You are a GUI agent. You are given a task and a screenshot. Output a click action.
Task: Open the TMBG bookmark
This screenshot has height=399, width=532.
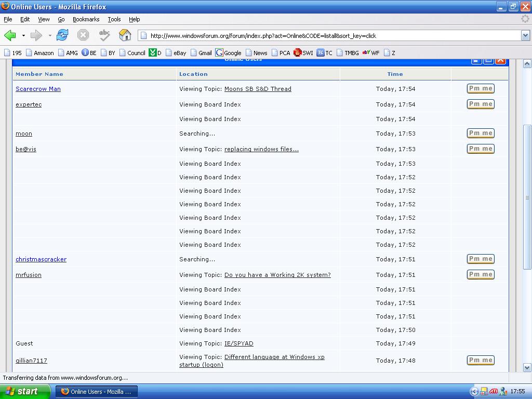pyautogui.click(x=348, y=53)
